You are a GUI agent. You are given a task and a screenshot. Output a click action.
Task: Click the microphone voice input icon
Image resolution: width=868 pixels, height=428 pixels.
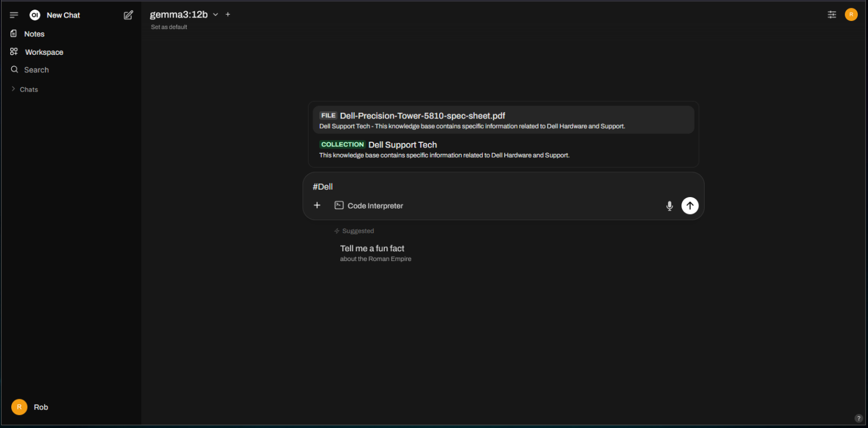[x=670, y=206]
